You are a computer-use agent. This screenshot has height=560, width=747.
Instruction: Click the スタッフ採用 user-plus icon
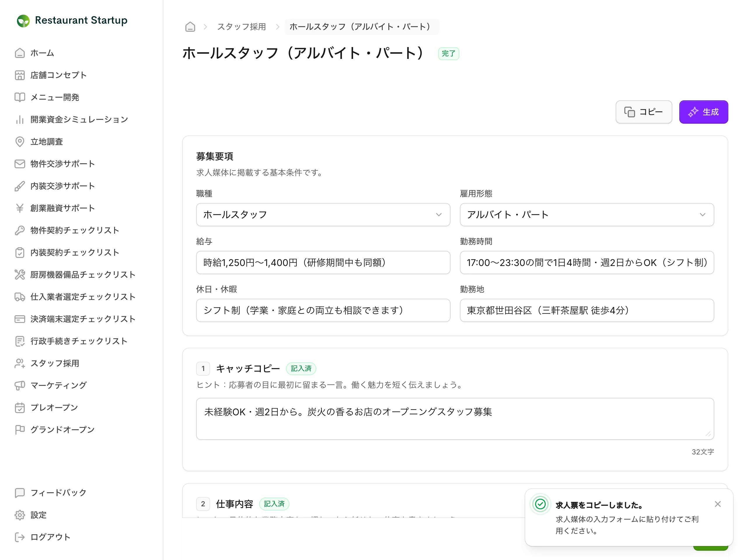20,363
